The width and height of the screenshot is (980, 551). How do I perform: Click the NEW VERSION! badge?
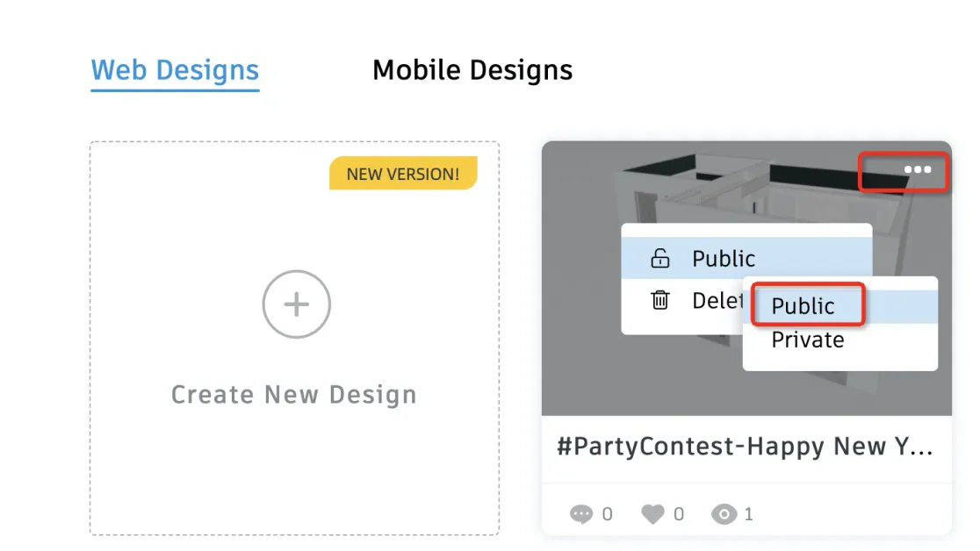(x=402, y=174)
